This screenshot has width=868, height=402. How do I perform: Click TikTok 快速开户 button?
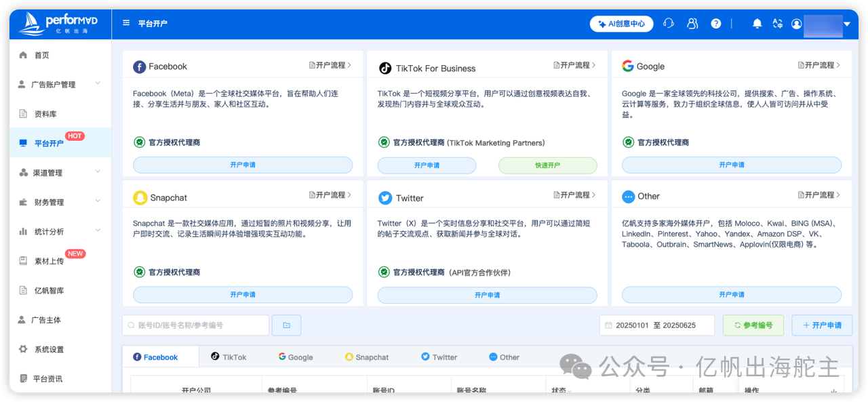548,165
